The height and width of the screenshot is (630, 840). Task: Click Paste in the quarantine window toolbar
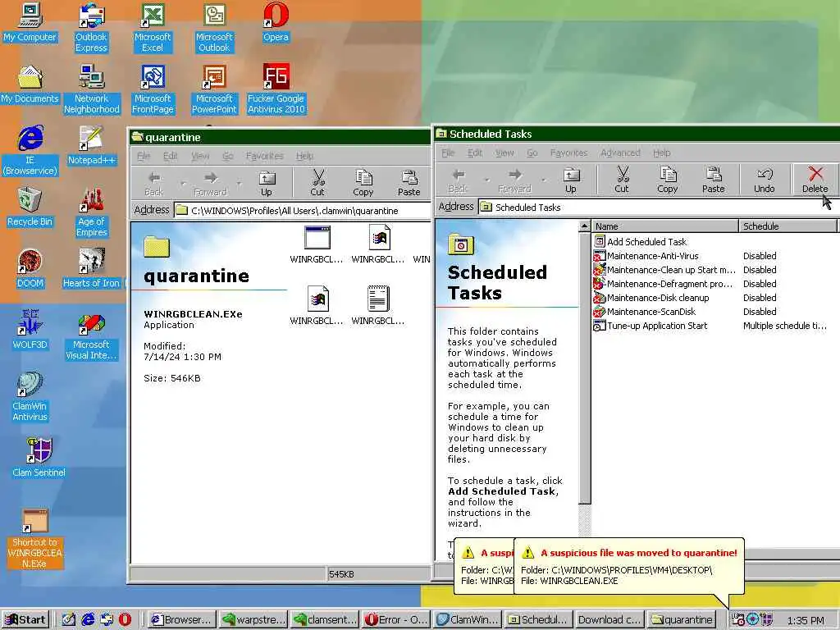pos(409,183)
